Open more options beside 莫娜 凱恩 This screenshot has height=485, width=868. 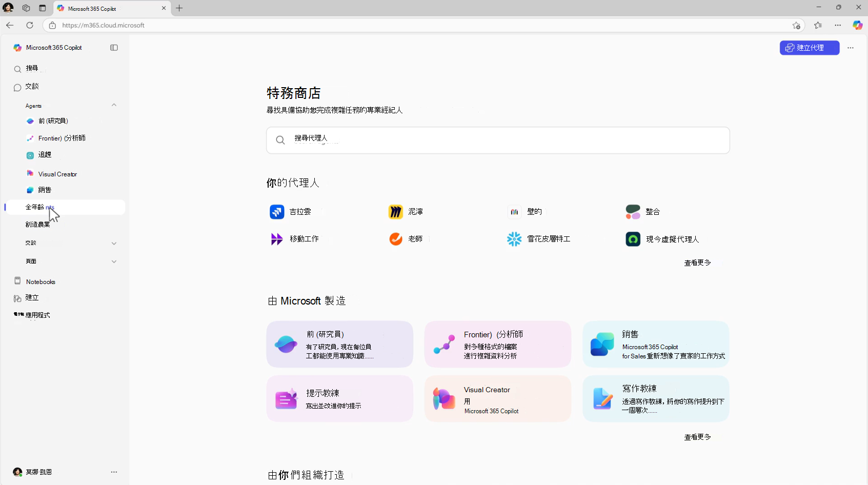(114, 472)
